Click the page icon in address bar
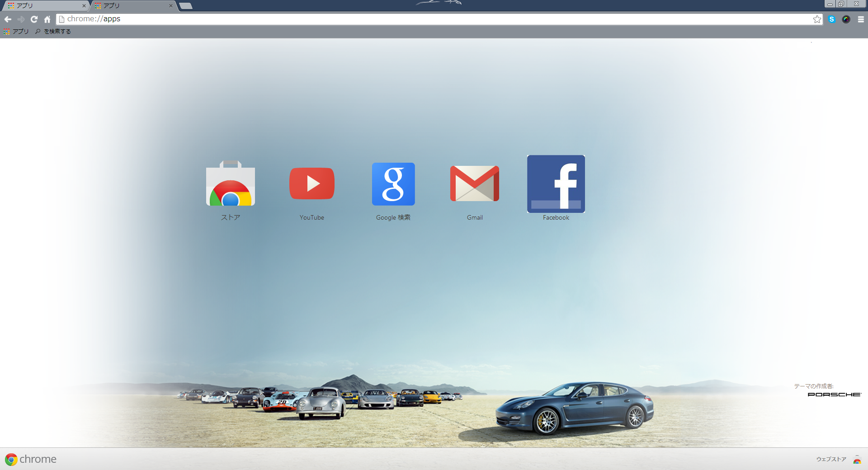This screenshot has height=470, width=868. [x=62, y=19]
